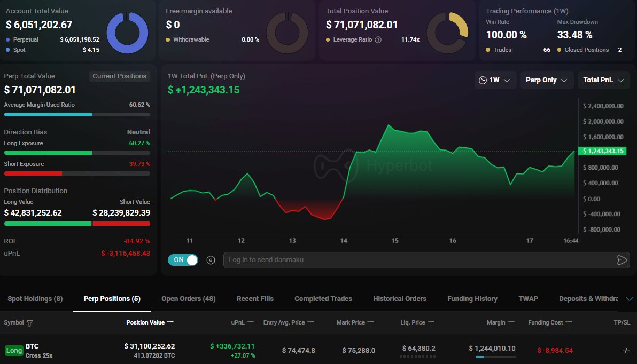Open the 1W time range dropdown
This screenshot has height=364, width=637.
[x=495, y=80]
